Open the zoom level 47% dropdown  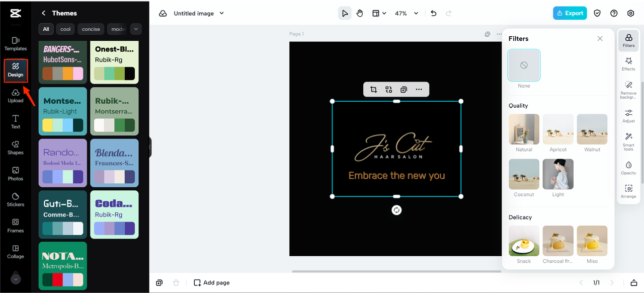tap(407, 14)
